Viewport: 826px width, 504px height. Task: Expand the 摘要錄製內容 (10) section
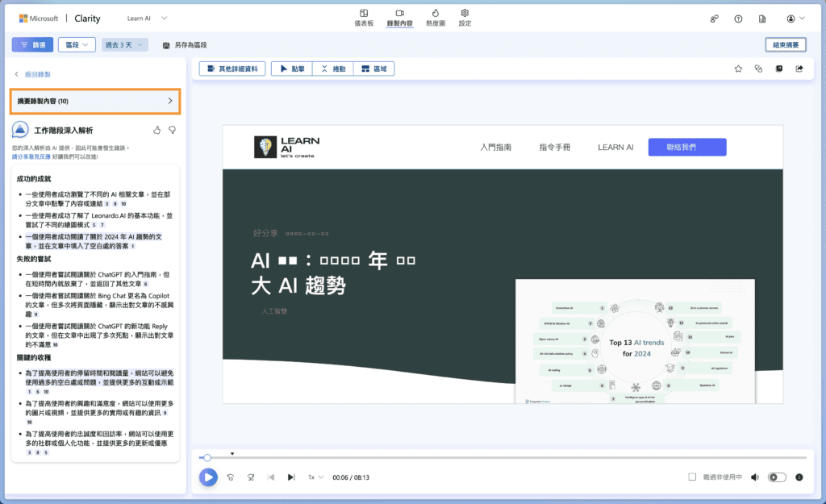click(94, 102)
